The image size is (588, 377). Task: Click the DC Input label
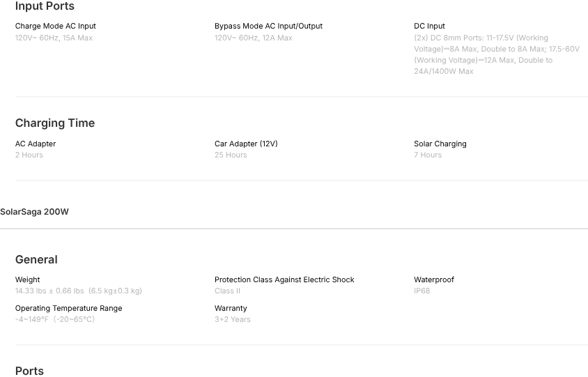[429, 26]
